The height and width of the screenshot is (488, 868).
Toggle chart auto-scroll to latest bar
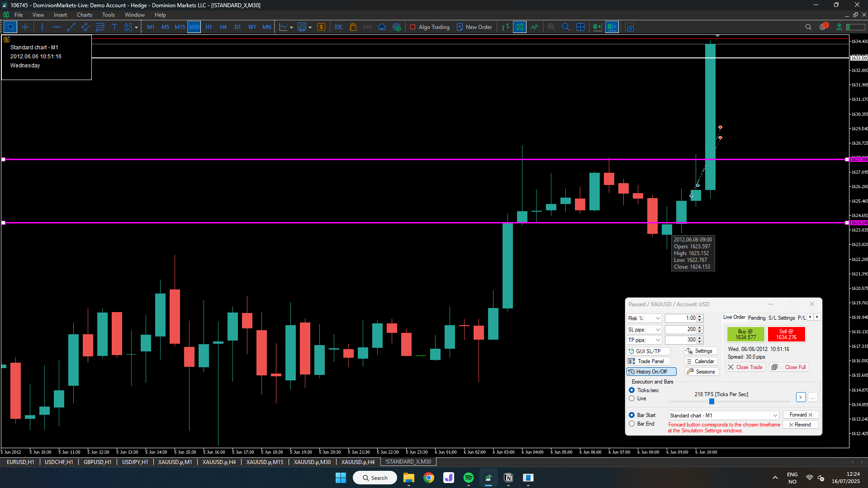coord(597,27)
